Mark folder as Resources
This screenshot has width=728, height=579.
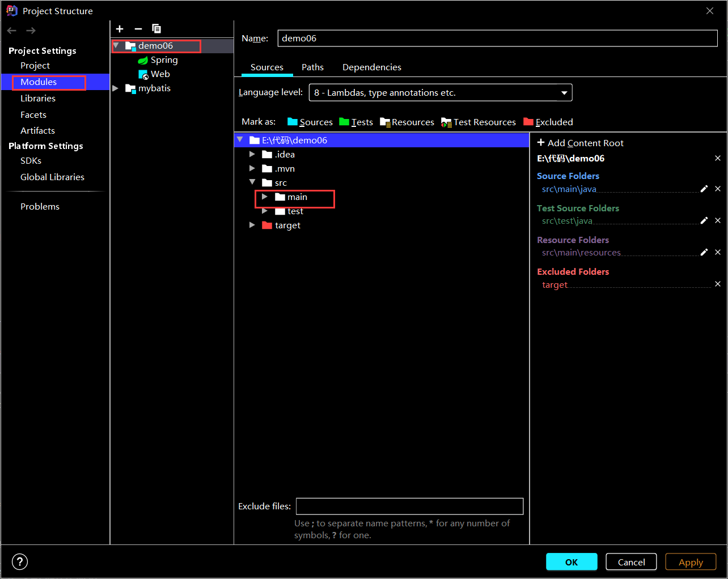coord(407,122)
